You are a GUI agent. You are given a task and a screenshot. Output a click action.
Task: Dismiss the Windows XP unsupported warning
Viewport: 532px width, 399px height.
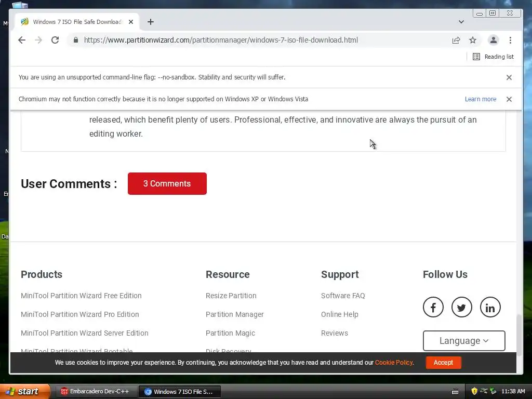[x=509, y=99]
